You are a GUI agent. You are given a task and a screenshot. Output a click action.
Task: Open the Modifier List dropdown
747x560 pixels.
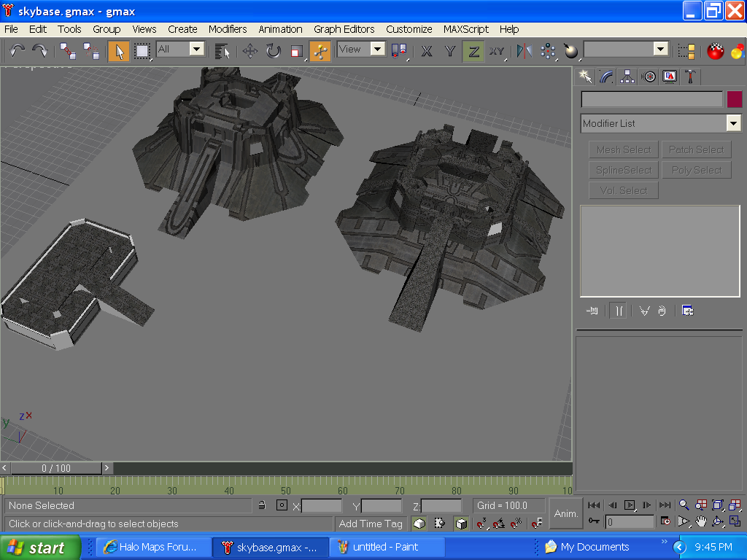733,123
